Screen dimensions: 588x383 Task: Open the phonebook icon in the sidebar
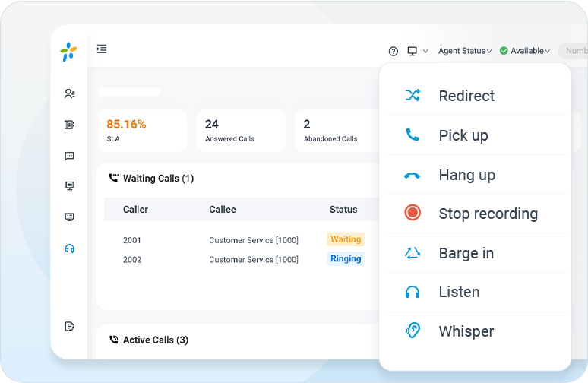(x=70, y=125)
